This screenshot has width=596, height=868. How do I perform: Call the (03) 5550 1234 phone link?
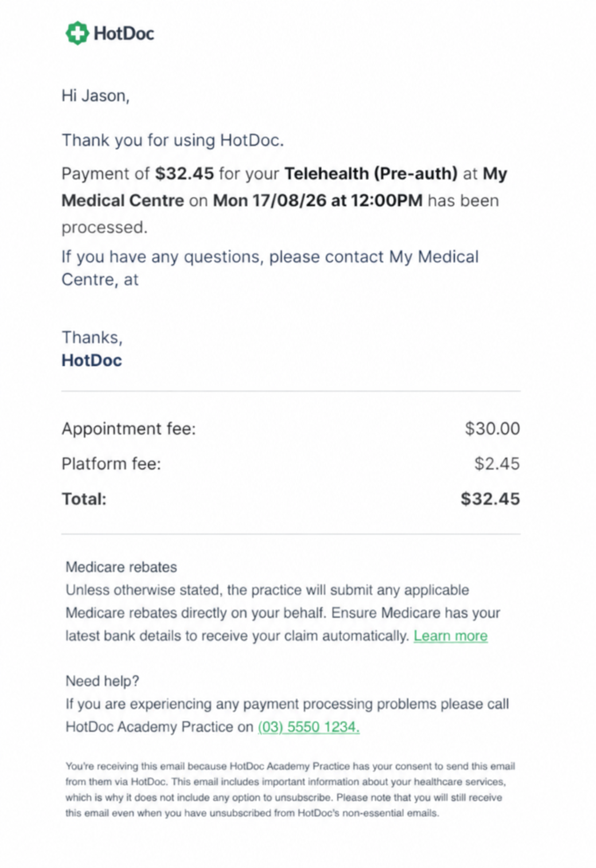[x=309, y=727]
